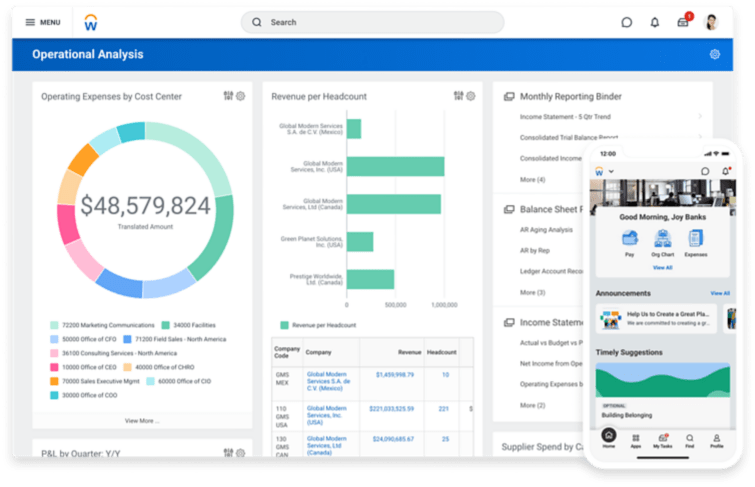Viewport: 755px width, 487px height.
Task: Open Operational Analysis settings gear
Action: [715, 54]
